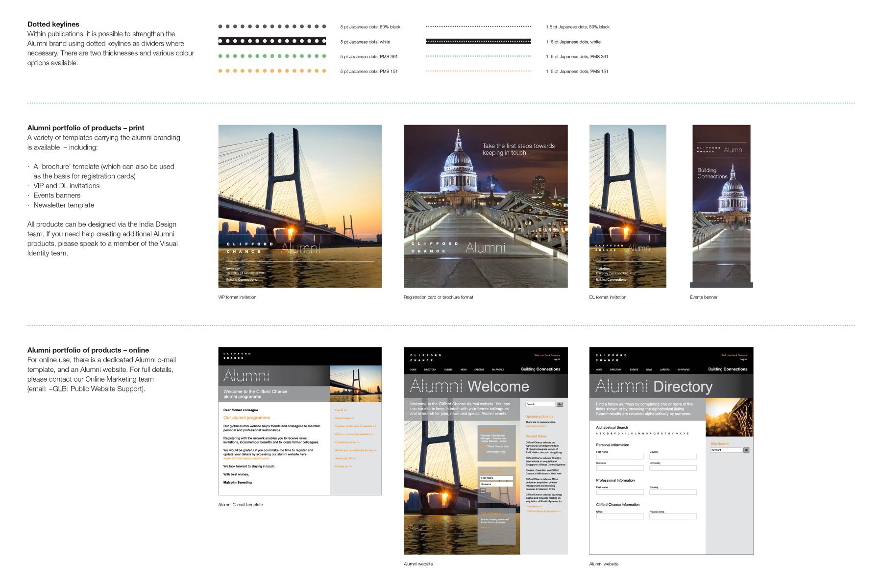Open the 'Recent news >>' C-mail link
The width and height of the screenshot is (882, 588).
[344, 418]
